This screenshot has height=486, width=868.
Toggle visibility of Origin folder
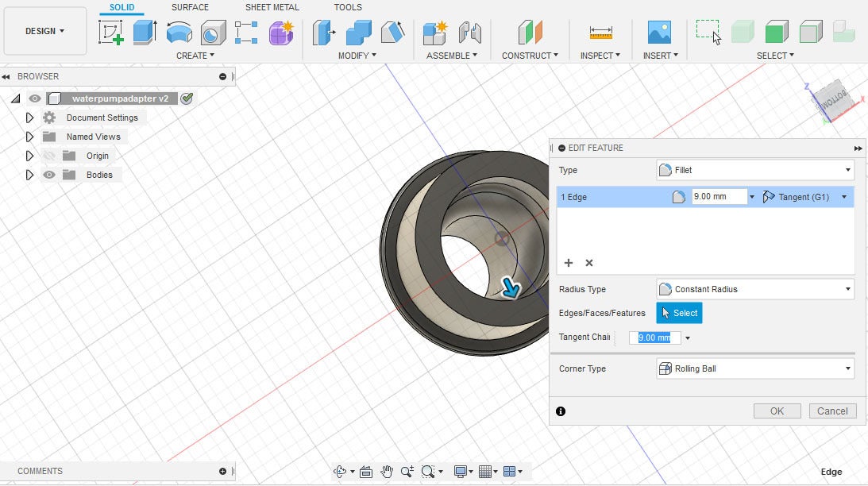coord(49,156)
